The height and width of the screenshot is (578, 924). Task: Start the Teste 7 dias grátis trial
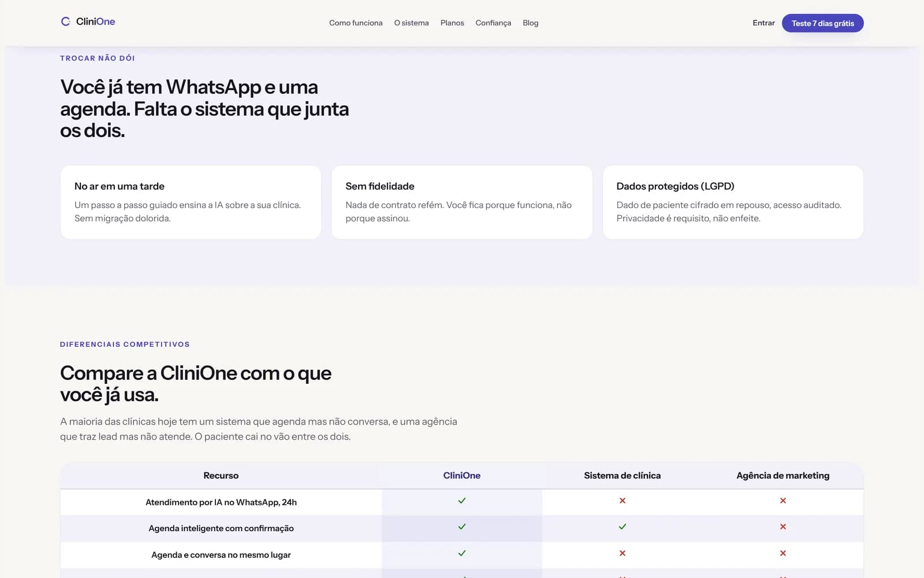point(822,23)
